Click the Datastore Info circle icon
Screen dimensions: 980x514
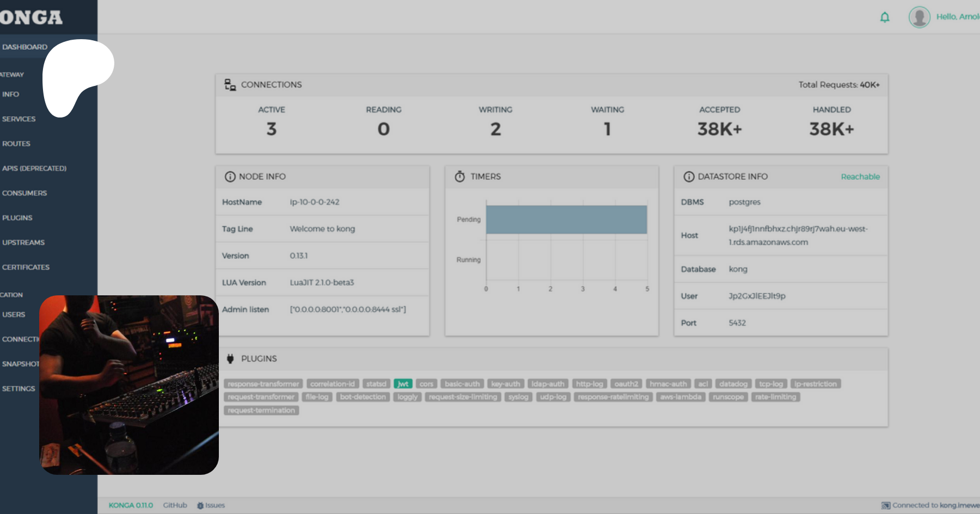tap(689, 177)
